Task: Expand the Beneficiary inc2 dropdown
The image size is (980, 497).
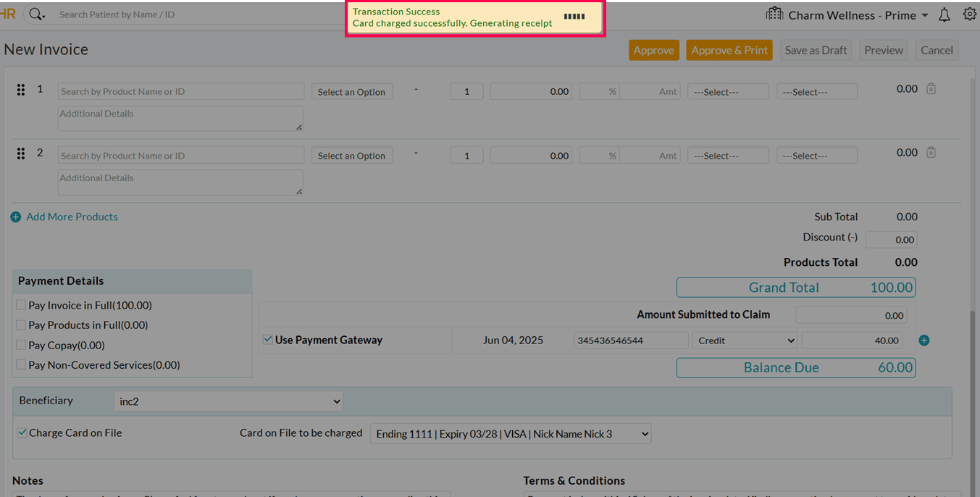Action: point(227,401)
